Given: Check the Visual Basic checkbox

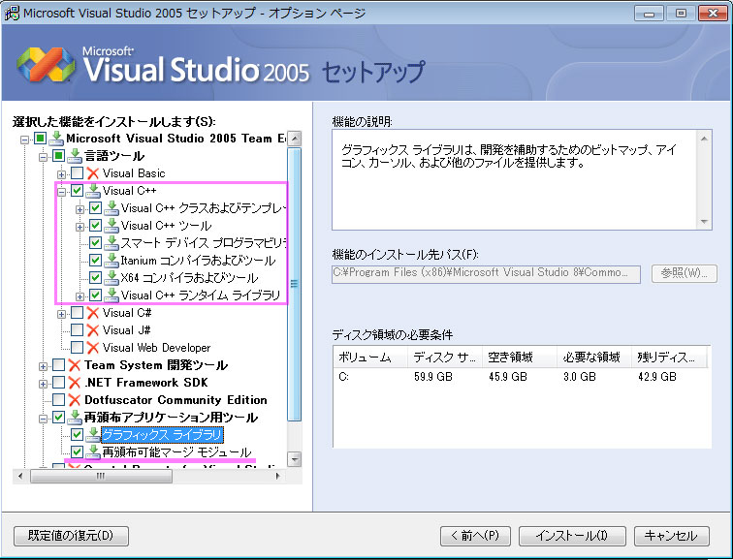Looking at the screenshot, I should tap(78, 173).
